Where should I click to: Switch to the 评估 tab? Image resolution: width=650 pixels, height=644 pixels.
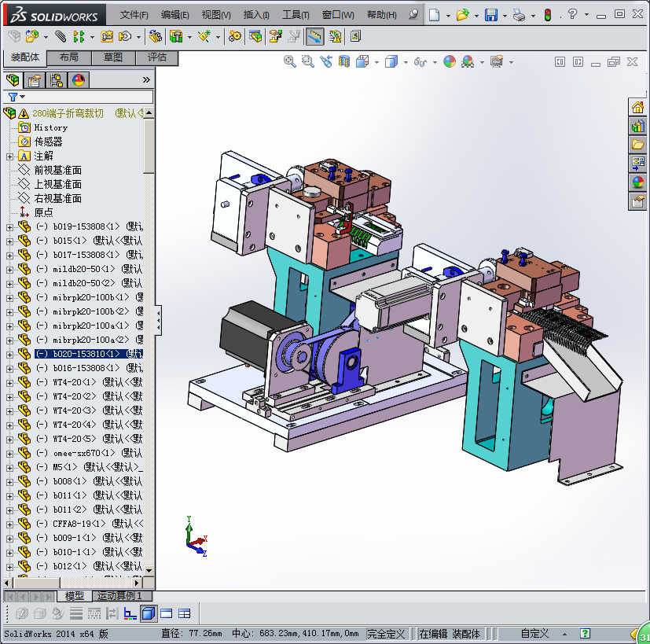157,57
